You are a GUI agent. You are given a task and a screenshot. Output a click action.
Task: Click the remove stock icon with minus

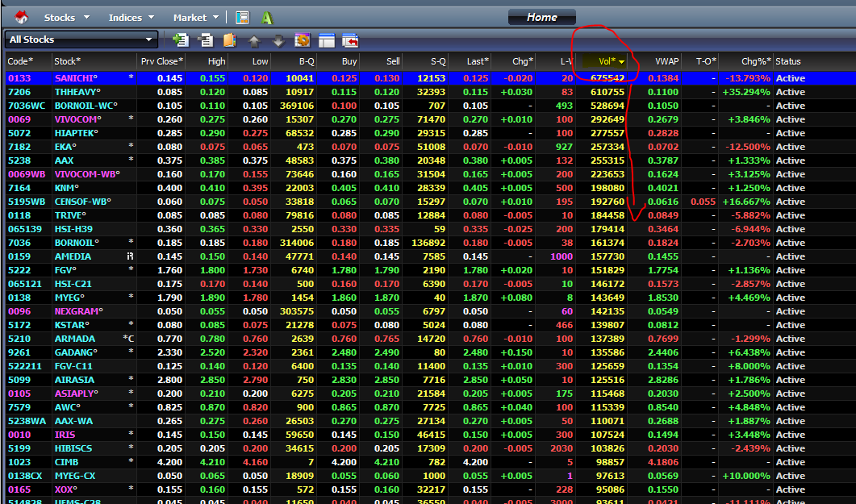[x=205, y=40]
